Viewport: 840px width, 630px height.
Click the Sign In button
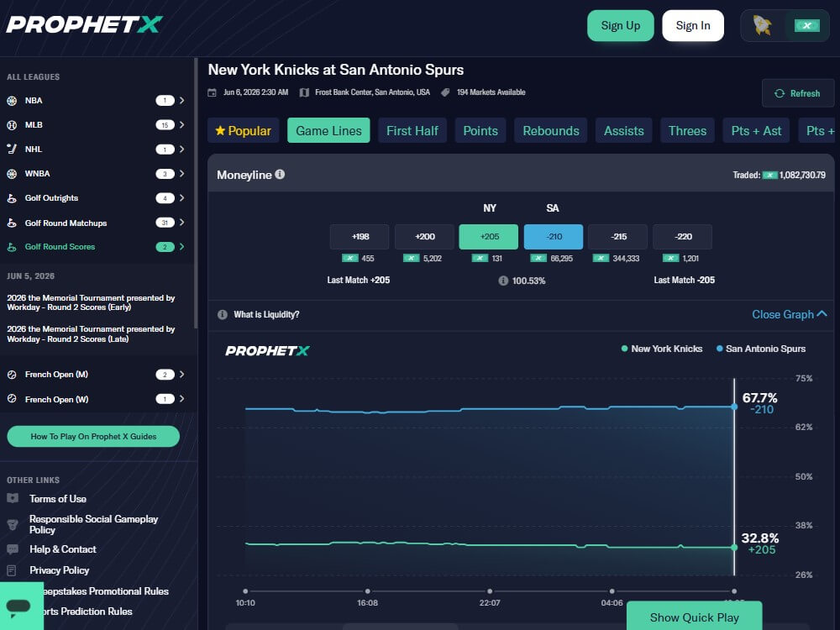click(x=693, y=26)
